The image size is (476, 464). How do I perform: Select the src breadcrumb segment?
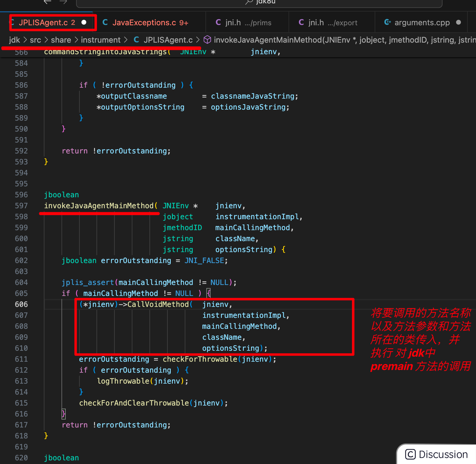tap(35, 40)
